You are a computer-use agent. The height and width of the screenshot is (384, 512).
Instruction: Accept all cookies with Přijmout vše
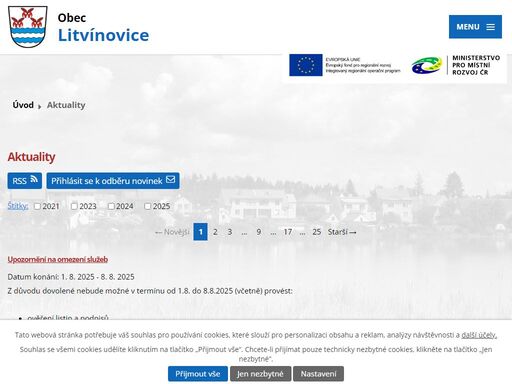[x=198, y=374]
